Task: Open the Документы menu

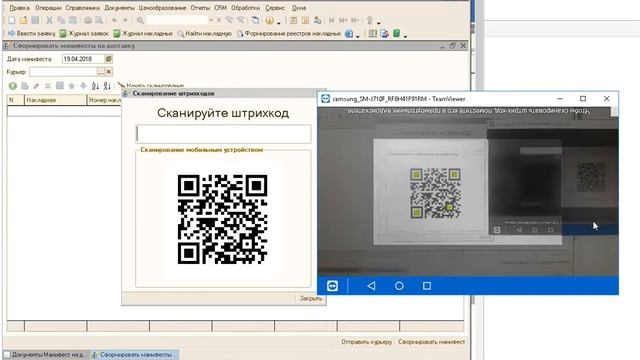Action: [x=119, y=8]
